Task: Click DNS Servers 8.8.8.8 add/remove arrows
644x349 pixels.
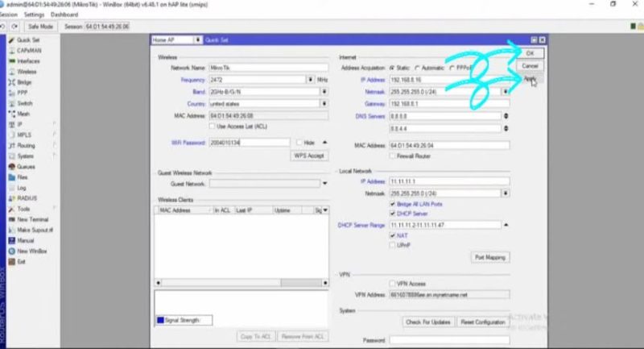Action: (x=506, y=116)
